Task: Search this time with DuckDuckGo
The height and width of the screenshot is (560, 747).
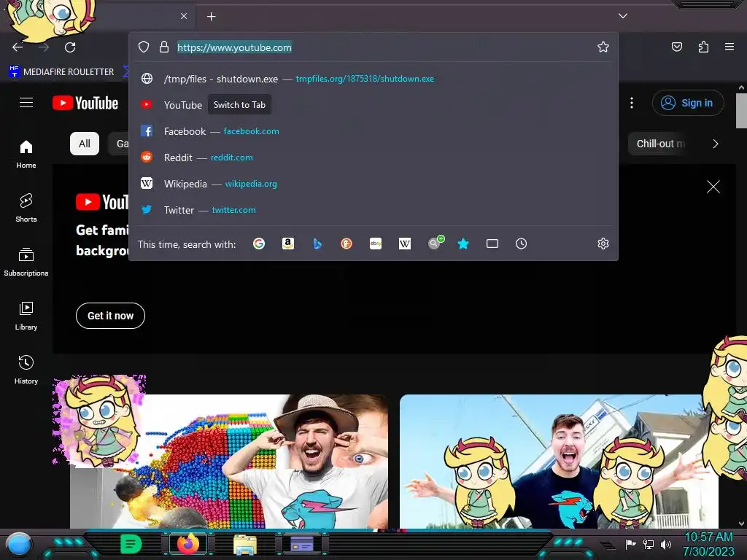Action: click(x=347, y=244)
